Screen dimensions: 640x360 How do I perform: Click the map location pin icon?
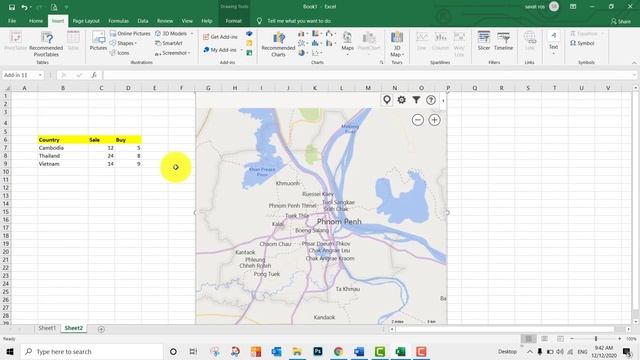387,100
